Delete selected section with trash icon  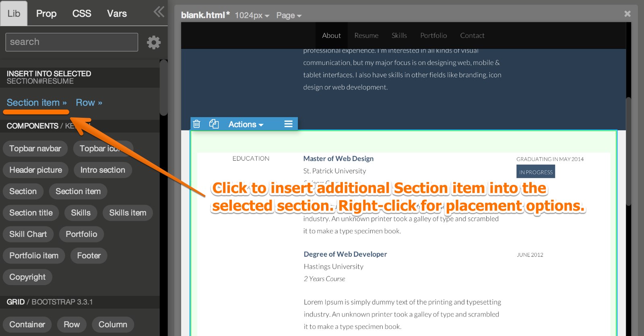pyautogui.click(x=196, y=124)
